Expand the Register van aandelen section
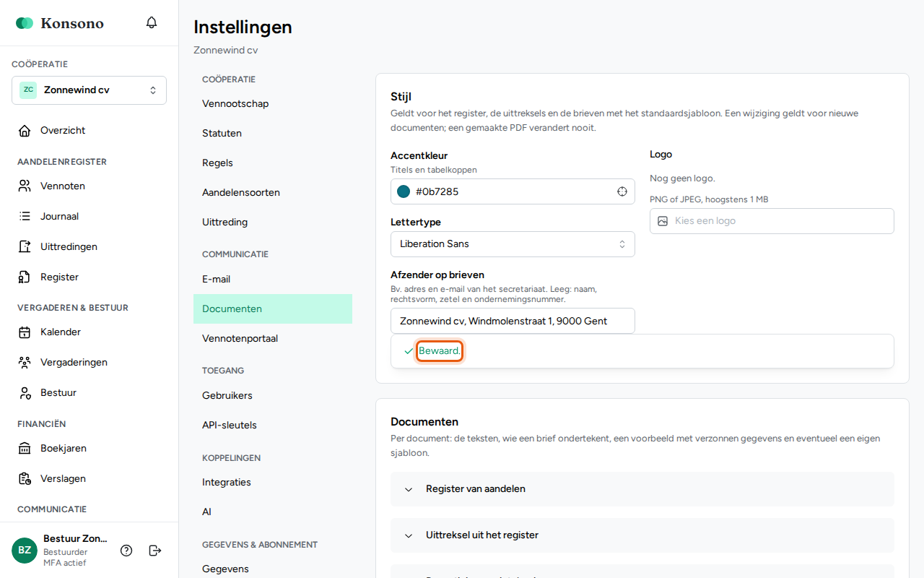The image size is (924, 578). coord(642,489)
